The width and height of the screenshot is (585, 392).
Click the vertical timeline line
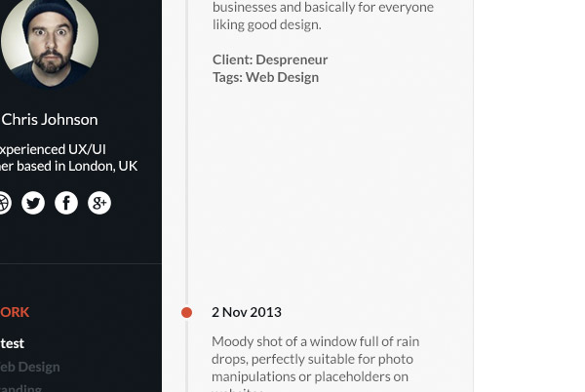pyautogui.click(x=186, y=195)
